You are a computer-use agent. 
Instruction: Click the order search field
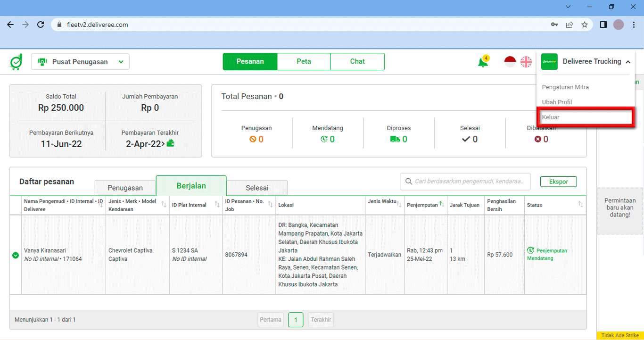[465, 182]
